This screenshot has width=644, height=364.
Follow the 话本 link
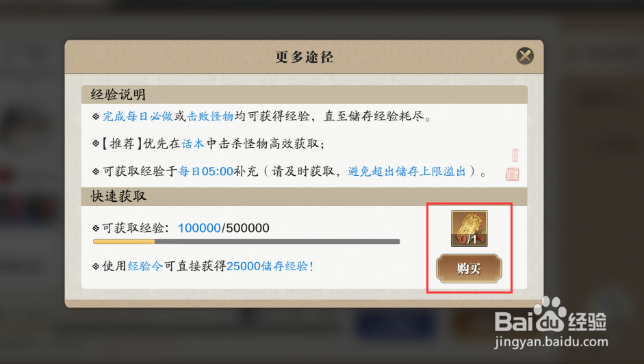pos(193,144)
